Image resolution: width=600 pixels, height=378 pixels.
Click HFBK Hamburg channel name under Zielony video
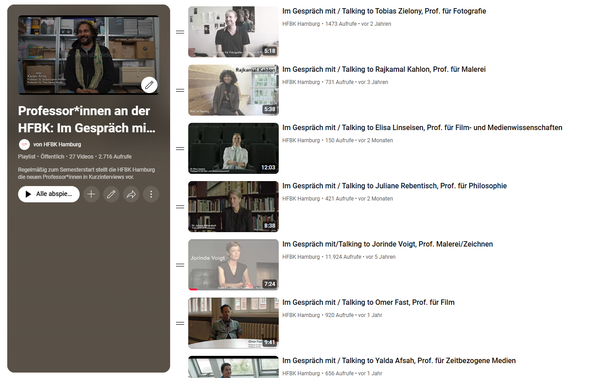301,24
